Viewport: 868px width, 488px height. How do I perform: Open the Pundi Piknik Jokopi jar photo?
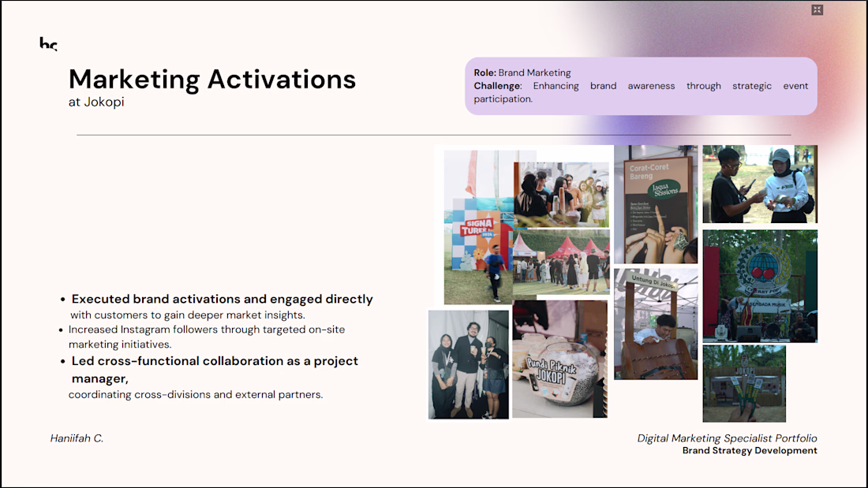[559, 359]
